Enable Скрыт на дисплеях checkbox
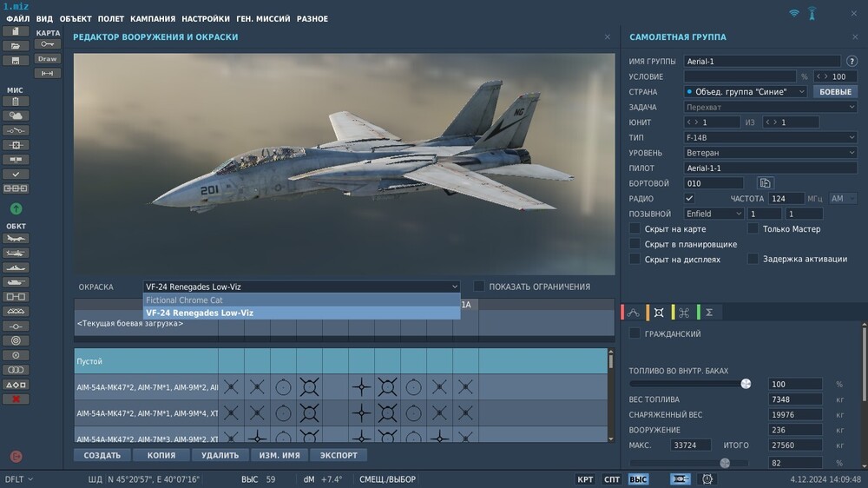Viewport: 868px width, 488px height. click(635, 259)
